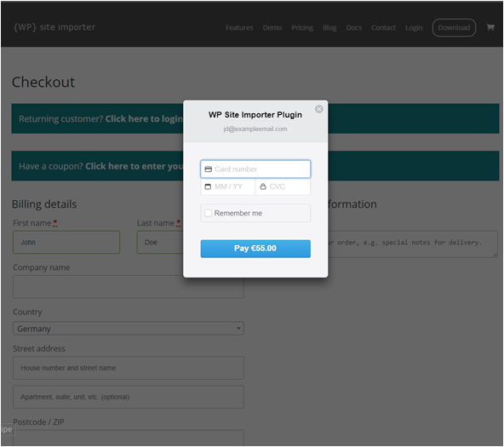The height and width of the screenshot is (447, 504).
Task: Follow the Login link in header
Action: [x=414, y=27]
